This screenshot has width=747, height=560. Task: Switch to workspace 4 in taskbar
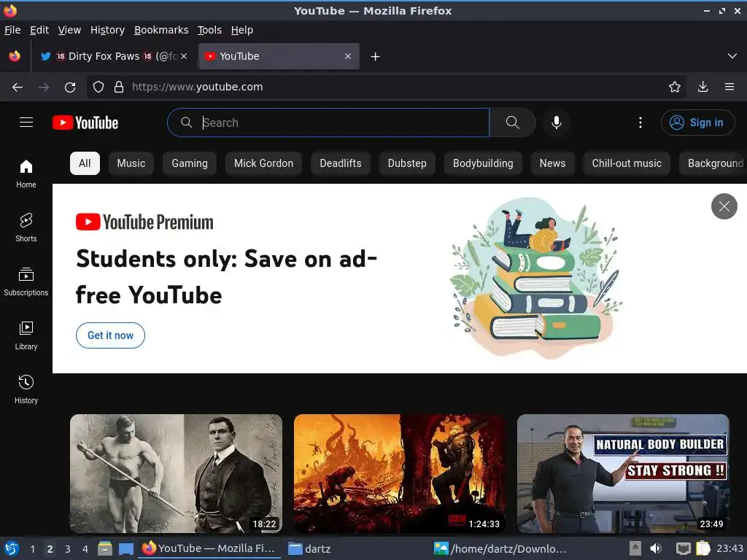[x=85, y=549]
